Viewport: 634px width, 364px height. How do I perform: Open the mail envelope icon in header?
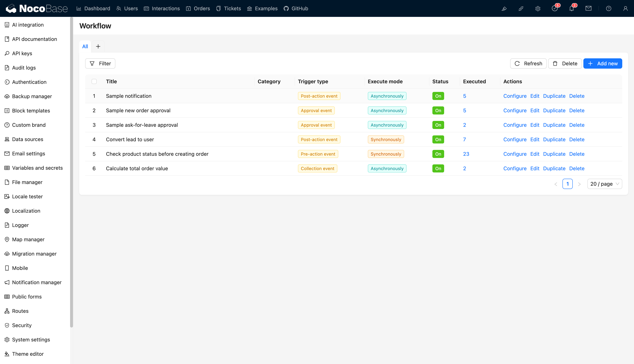[x=589, y=8]
